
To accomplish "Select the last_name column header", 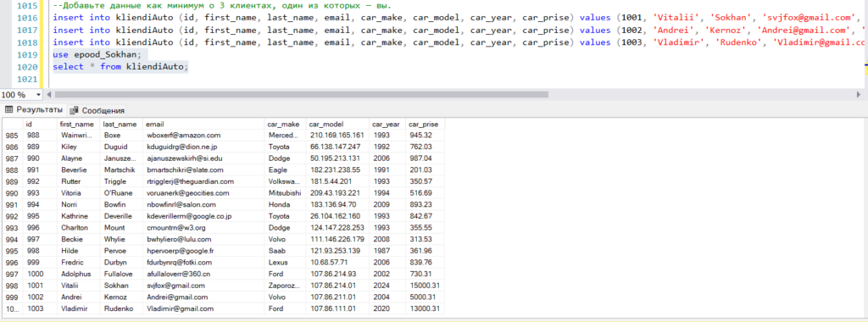I will click(121, 124).
